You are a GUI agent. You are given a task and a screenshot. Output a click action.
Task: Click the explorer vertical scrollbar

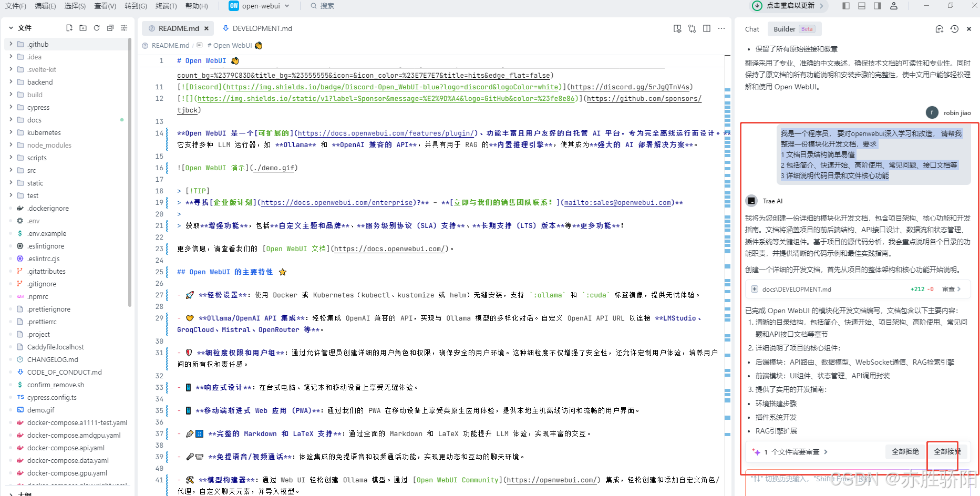pos(129,173)
